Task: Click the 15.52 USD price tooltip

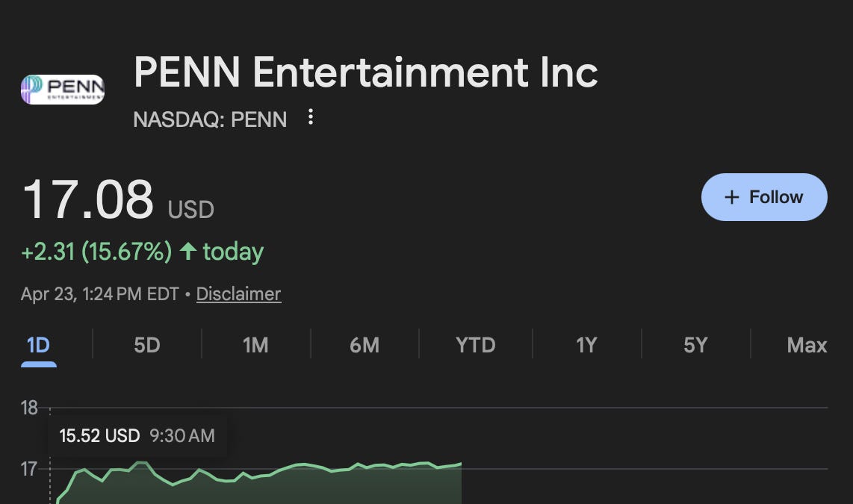Action: coord(137,435)
